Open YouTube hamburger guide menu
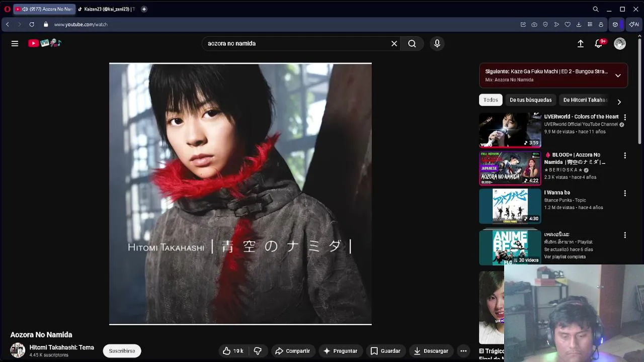 click(15, 44)
